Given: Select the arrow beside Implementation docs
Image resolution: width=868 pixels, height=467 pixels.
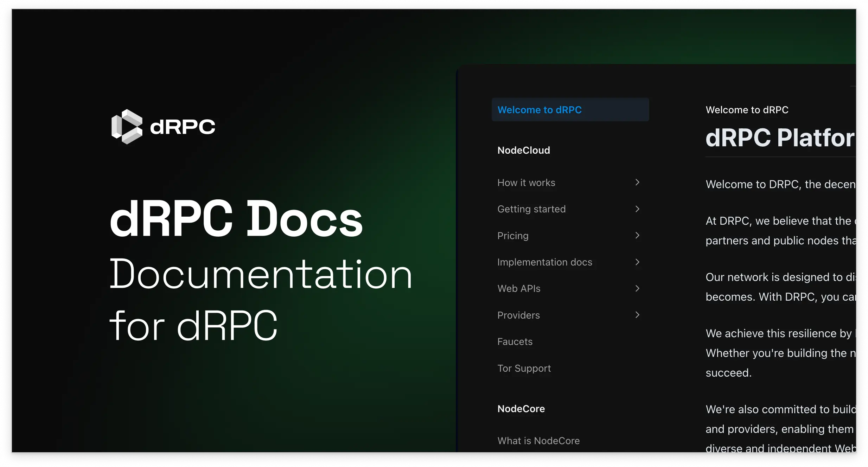Looking at the screenshot, I should point(637,262).
